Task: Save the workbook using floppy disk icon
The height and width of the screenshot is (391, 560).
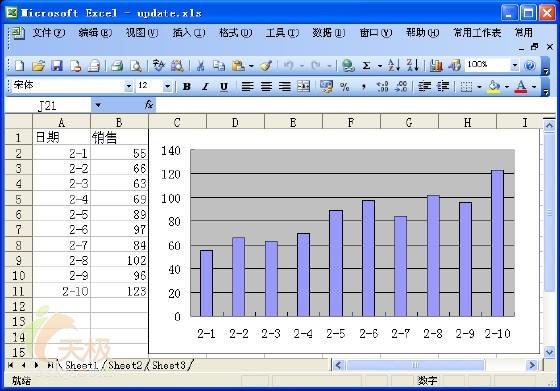Action: 57,66
